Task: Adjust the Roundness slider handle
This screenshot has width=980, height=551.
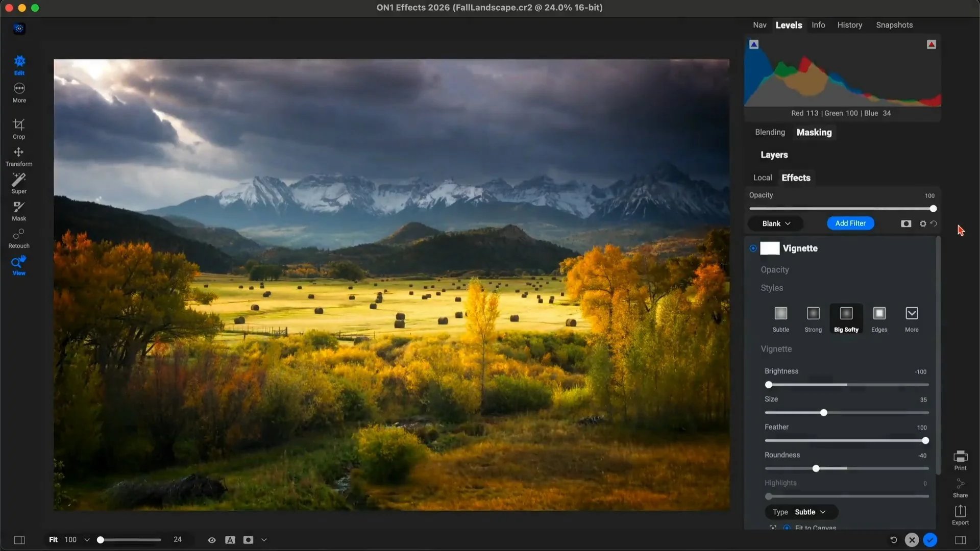Action: pyautogui.click(x=816, y=468)
